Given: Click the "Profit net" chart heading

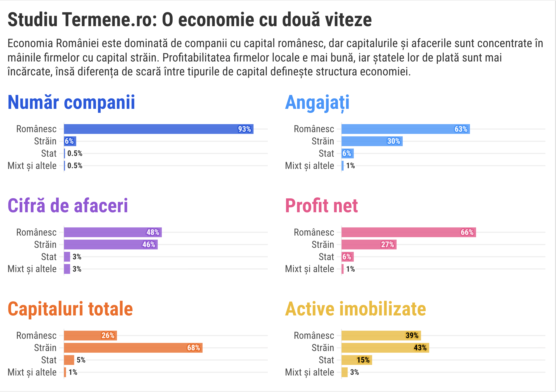Looking at the screenshot, I should pos(321,206).
